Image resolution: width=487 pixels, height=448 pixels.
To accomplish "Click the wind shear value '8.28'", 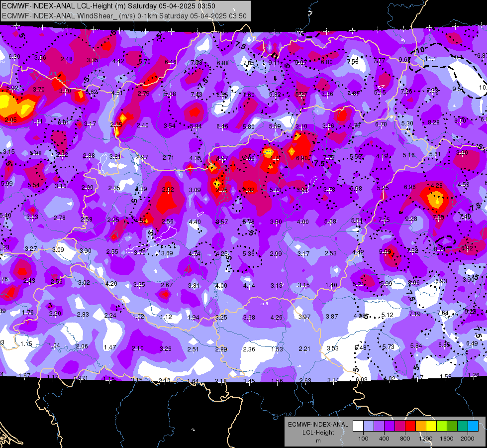I will [434, 122].
